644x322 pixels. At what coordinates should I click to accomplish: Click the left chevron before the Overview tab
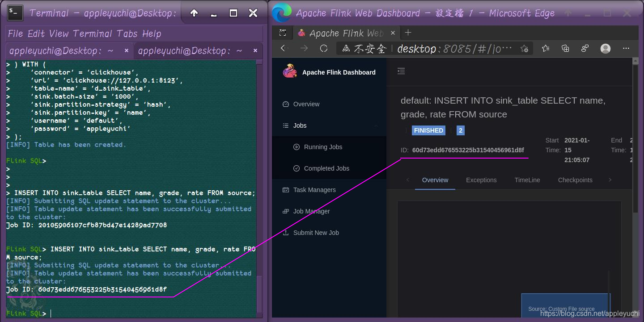(x=407, y=180)
